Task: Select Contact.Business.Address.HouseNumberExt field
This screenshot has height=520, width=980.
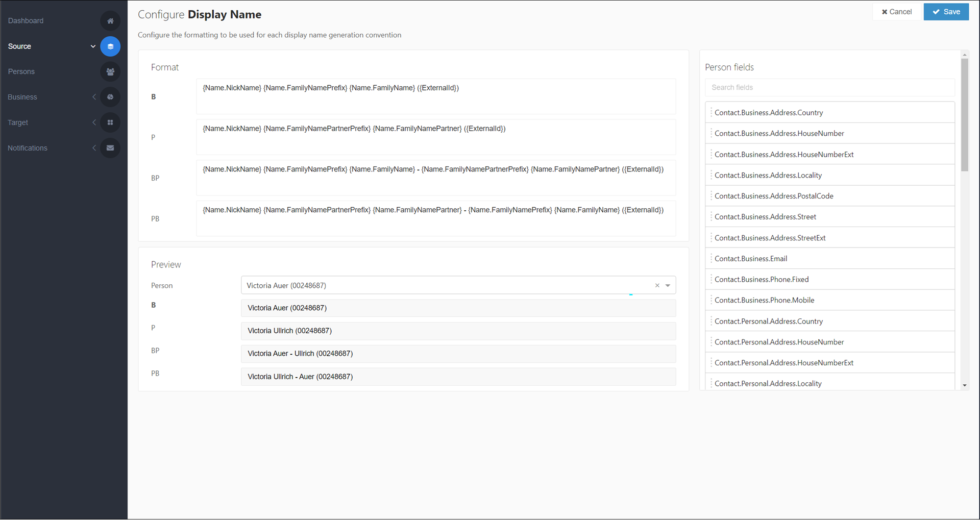Action: (x=830, y=154)
